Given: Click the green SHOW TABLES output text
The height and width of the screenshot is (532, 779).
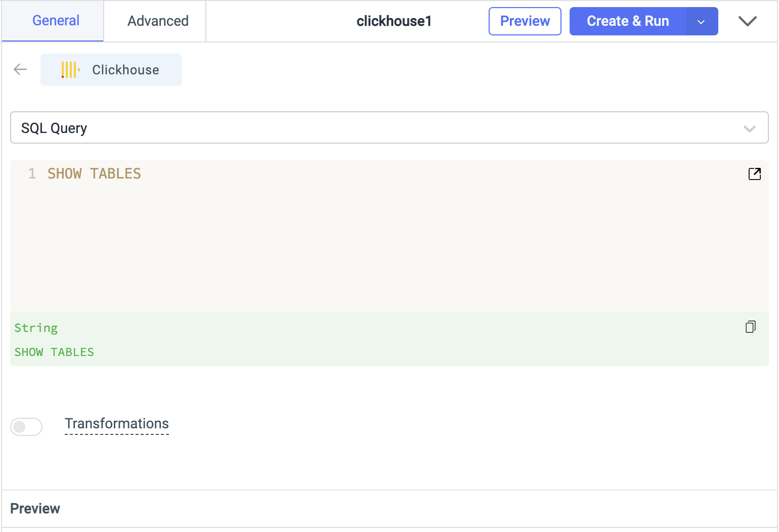Looking at the screenshot, I should click(x=54, y=352).
